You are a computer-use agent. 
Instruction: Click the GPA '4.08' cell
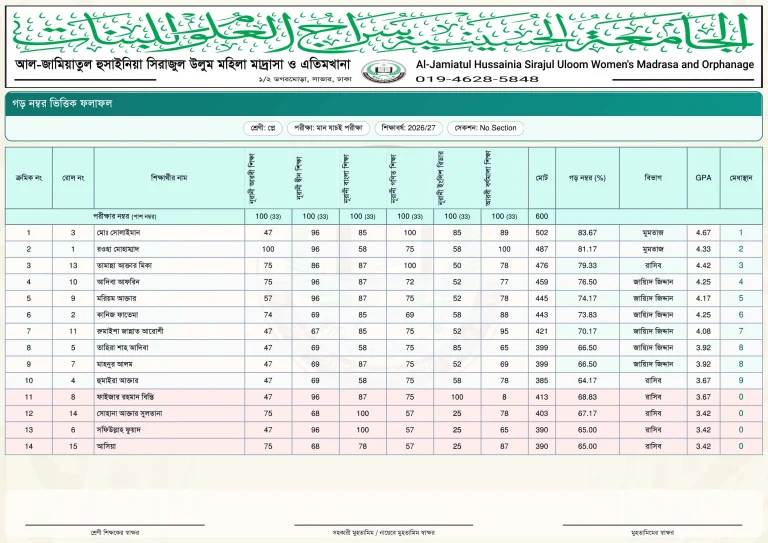(703, 331)
